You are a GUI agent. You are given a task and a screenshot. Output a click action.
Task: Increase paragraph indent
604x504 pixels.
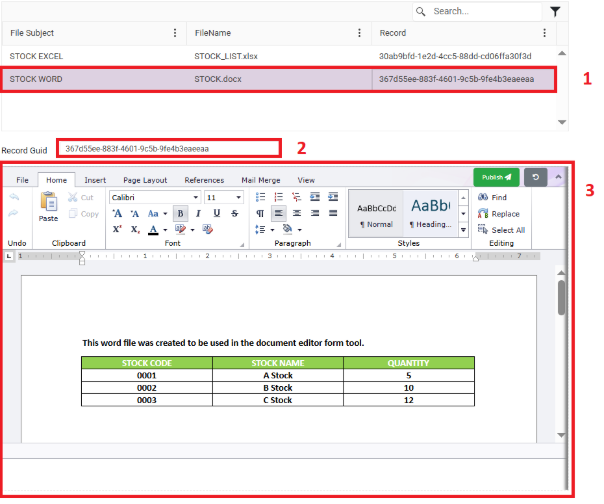[x=333, y=197]
